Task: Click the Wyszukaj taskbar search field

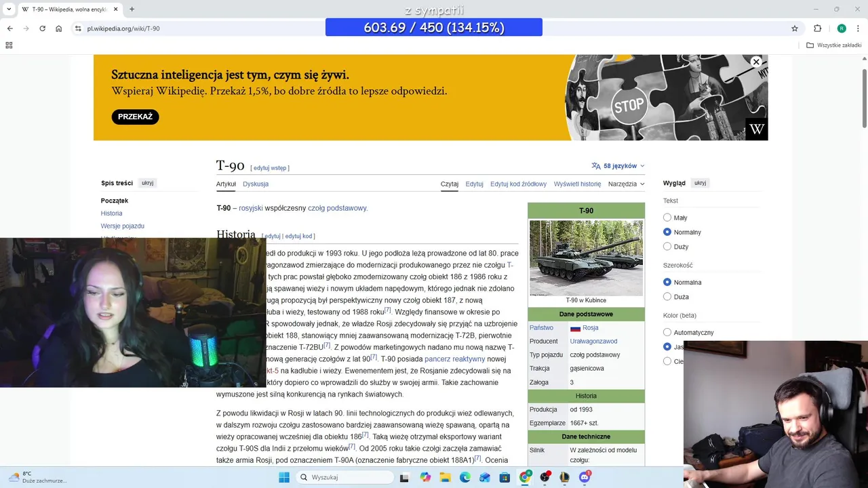Action: (346, 477)
